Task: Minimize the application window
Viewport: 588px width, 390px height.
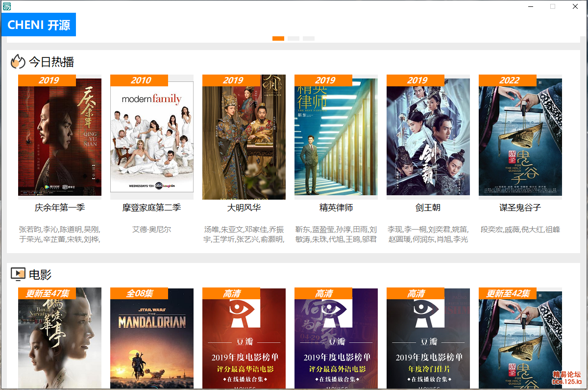Action: pos(530,6)
